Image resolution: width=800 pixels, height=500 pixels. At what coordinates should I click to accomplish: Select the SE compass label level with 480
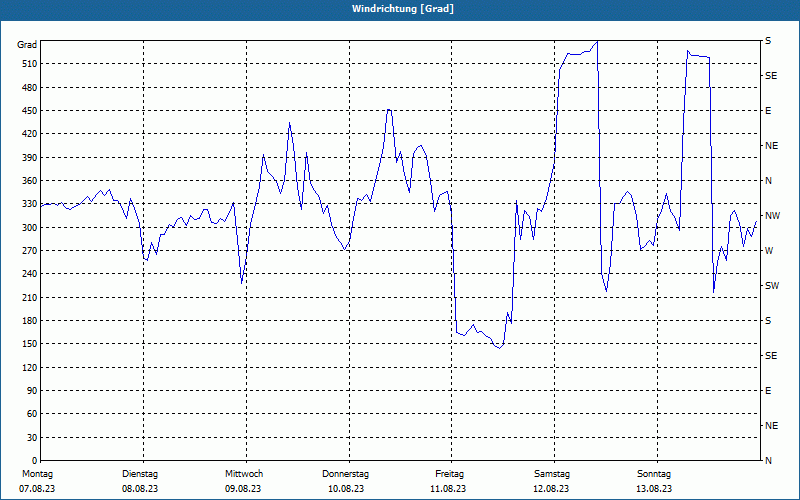point(771,76)
